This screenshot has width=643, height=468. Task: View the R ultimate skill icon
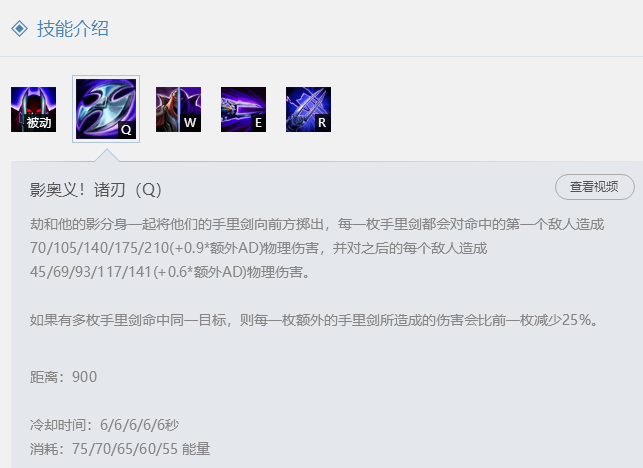click(308, 110)
